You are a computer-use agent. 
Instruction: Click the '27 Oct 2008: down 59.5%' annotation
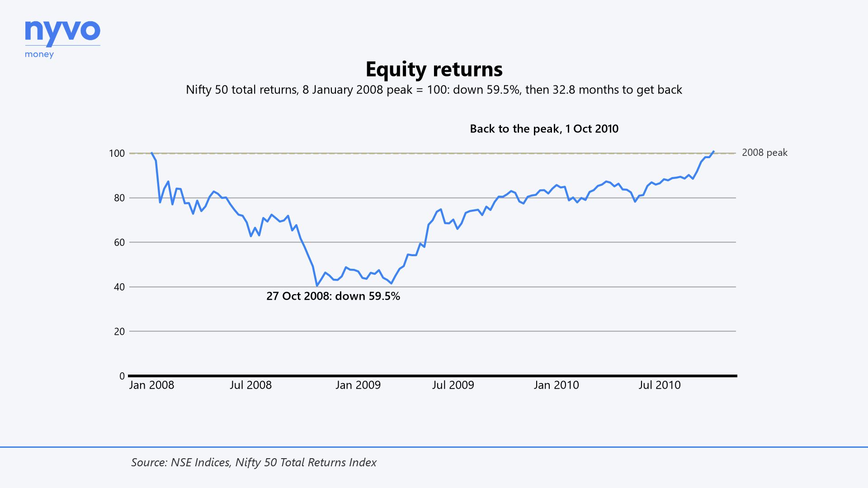point(333,296)
